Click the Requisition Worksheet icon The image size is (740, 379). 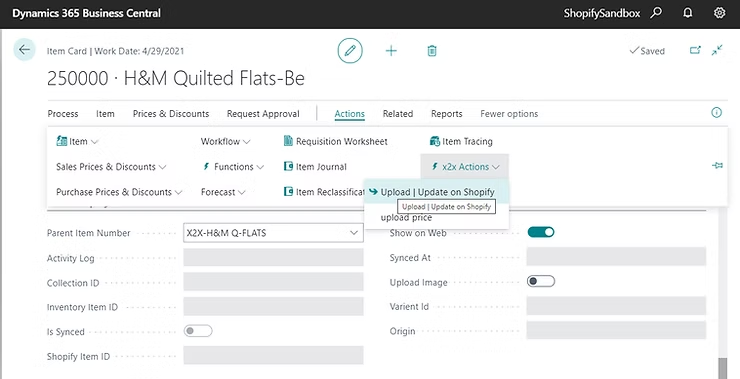(x=288, y=141)
